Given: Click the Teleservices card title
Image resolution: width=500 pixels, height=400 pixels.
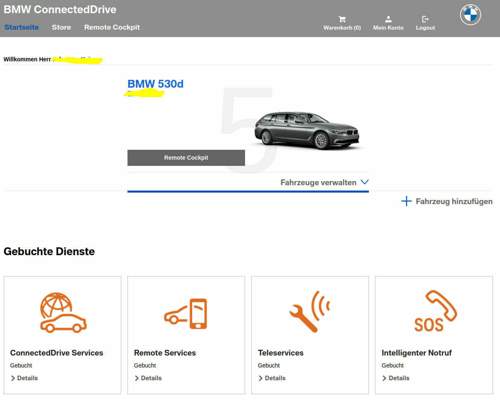Looking at the screenshot, I should 281,353.
